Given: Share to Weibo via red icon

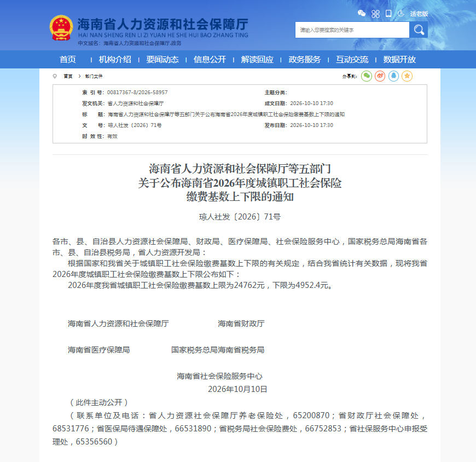Looking at the screenshot, I should tap(380, 76).
